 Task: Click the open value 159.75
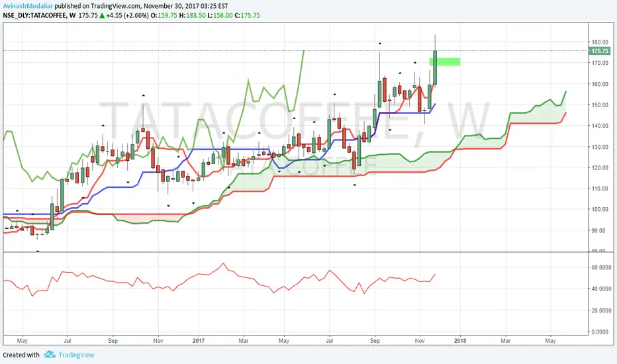[x=167, y=15]
